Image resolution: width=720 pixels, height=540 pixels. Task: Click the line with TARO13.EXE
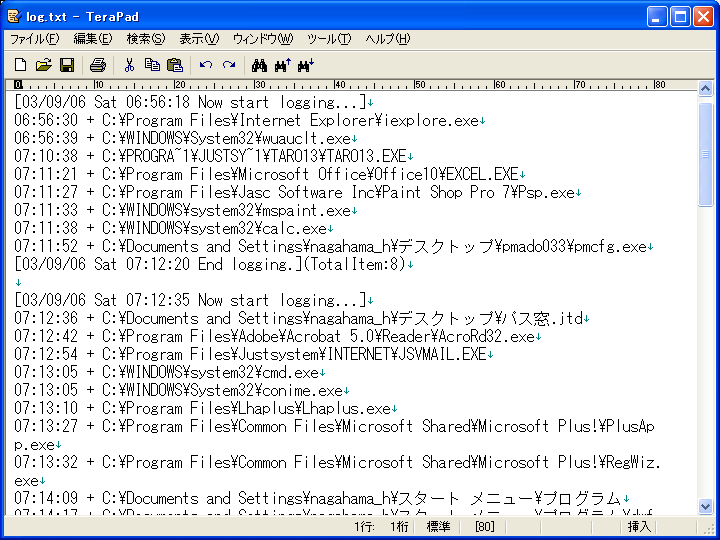coord(214,157)
